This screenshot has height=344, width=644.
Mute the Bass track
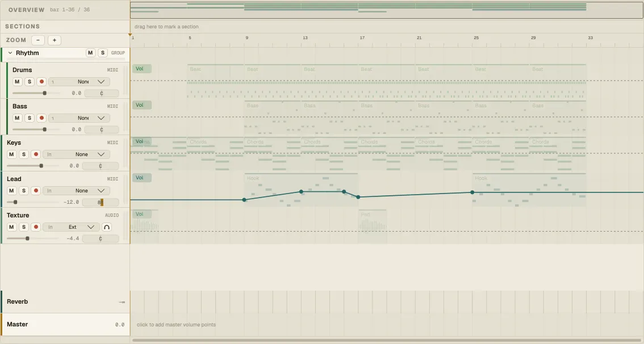click(17, 118)
